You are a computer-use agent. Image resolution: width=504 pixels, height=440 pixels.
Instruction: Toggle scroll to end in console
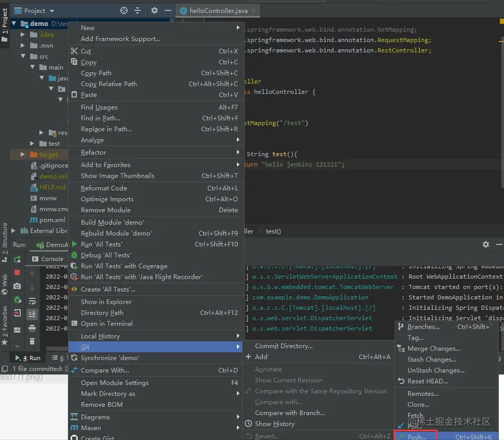pos(32,314)
